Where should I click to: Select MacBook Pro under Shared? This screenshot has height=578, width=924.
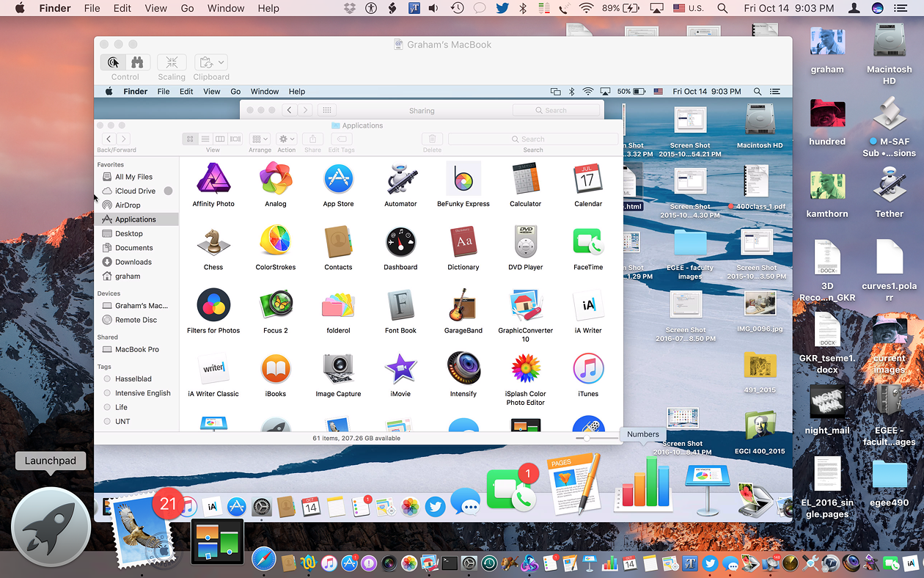tap(136, 349)
